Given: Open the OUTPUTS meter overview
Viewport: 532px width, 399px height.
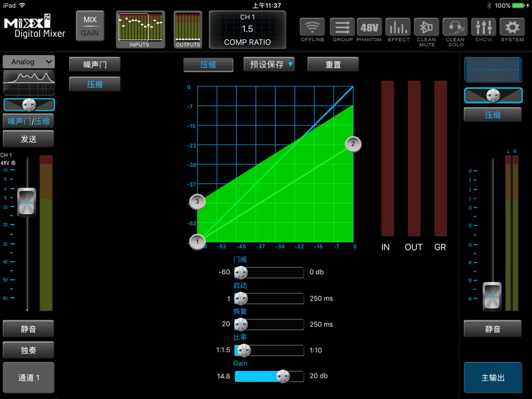Looking at the screenshot, I should point(188,30).
